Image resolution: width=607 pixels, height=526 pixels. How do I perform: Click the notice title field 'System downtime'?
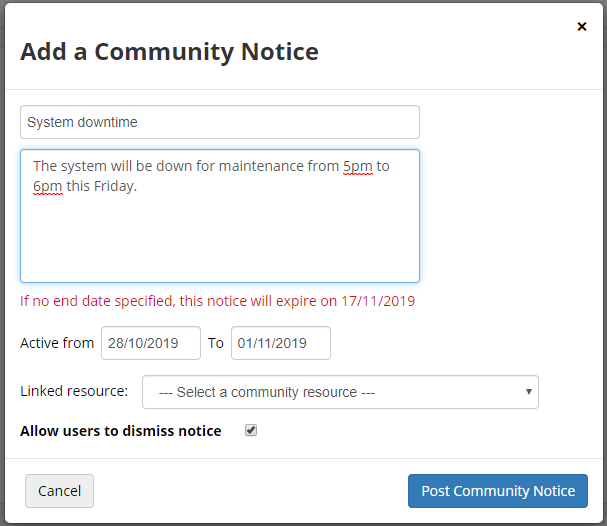pos(220,122)
